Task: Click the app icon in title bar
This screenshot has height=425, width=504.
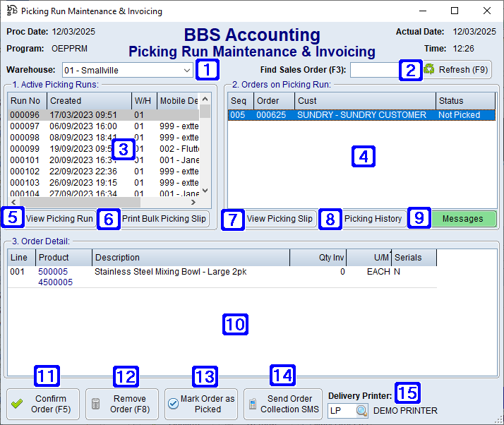Action: click(11, 11)
